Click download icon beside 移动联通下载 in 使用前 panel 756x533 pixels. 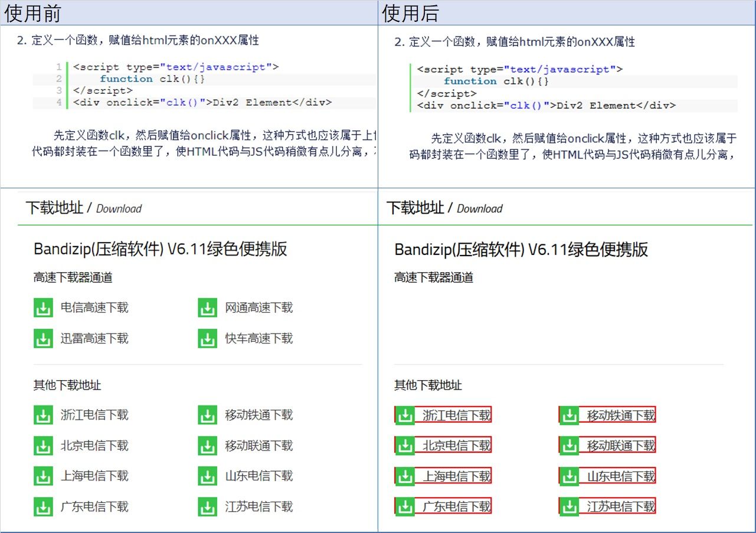[207, 446]
